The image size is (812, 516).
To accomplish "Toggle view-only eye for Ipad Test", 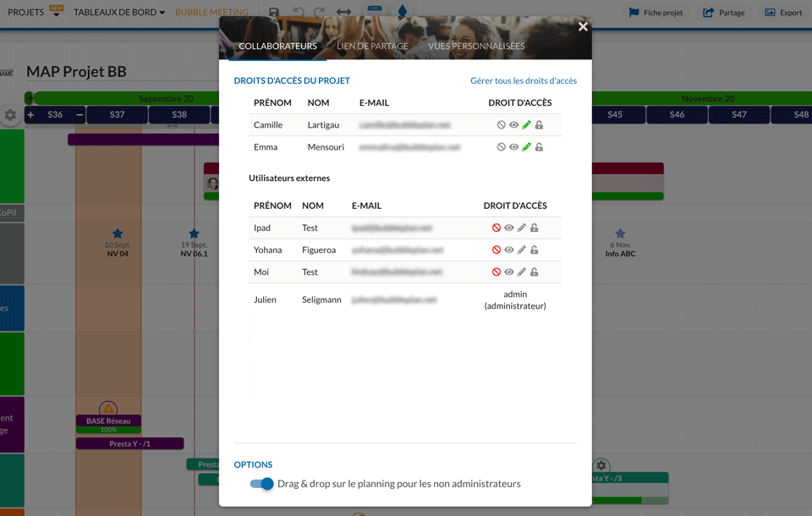I will click(509, 228).
